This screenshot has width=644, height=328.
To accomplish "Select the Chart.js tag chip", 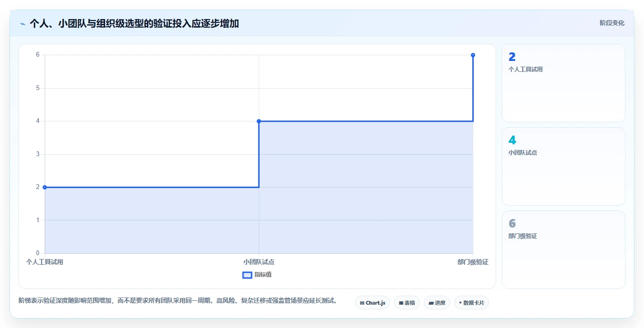I will click(x=372, y=303).
